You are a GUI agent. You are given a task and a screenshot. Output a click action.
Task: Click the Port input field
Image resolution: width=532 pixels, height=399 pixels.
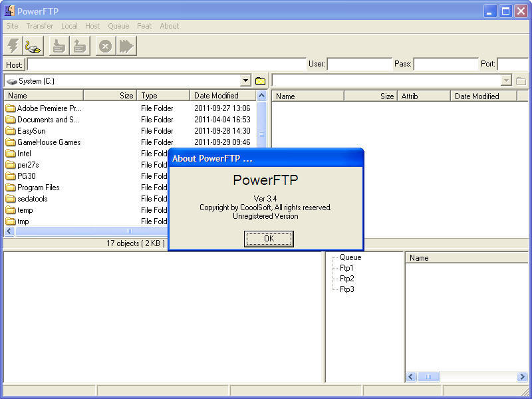click(513, 64)
